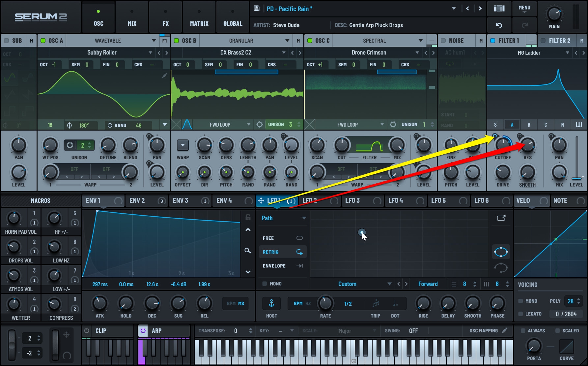
Task: Click the envelope lock icon
Action: 248,217
